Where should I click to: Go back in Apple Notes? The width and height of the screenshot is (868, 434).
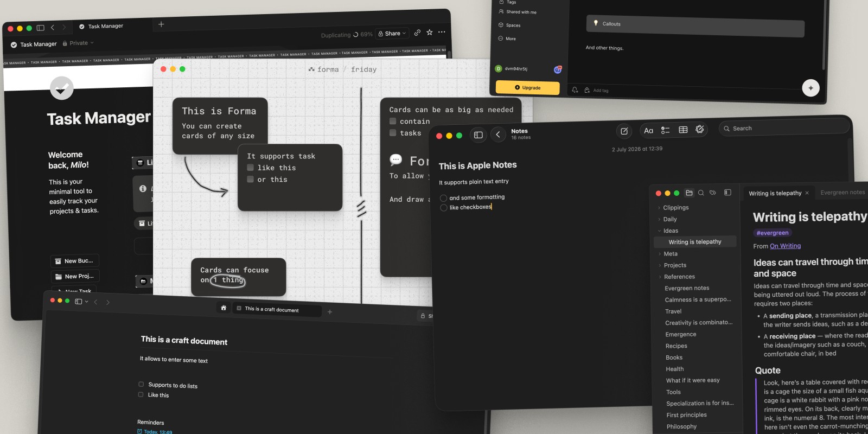(x=498, y=135)
